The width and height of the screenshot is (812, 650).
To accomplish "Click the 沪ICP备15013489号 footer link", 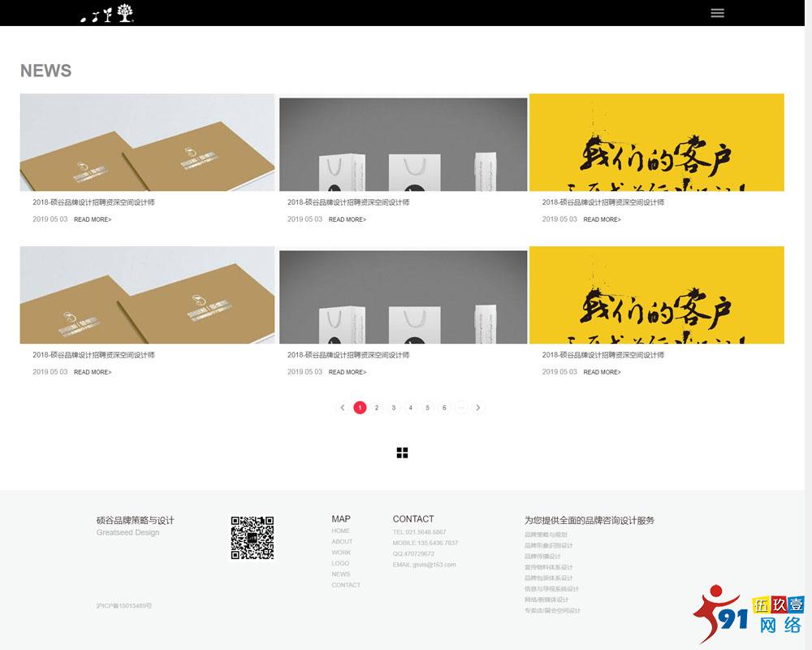I will click(123, 606).
